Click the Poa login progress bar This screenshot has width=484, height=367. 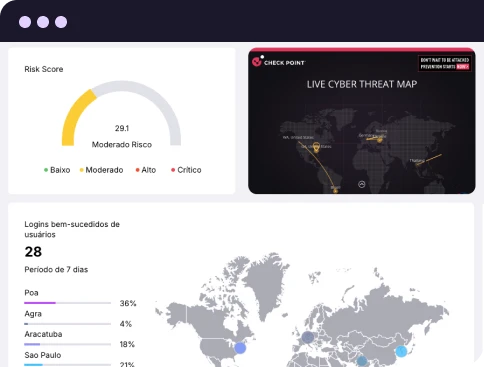67,303
